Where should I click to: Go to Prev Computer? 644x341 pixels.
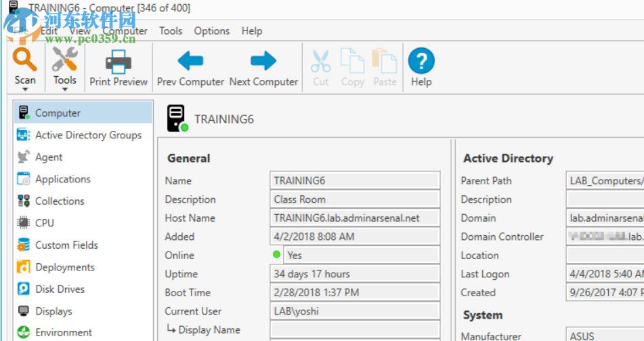[190, 68]
